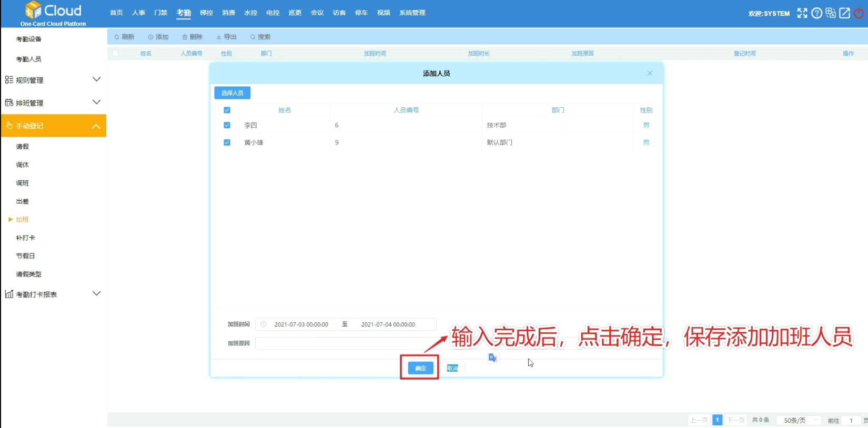The height and width of the screenshot is (428, 868).
Task: Click the 确定 confirm button
Action: [420, 368]
